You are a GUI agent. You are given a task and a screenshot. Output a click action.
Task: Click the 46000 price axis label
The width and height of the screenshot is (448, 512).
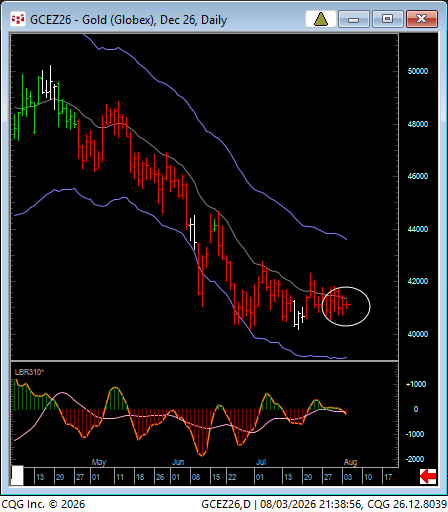[x=418, y=176]
